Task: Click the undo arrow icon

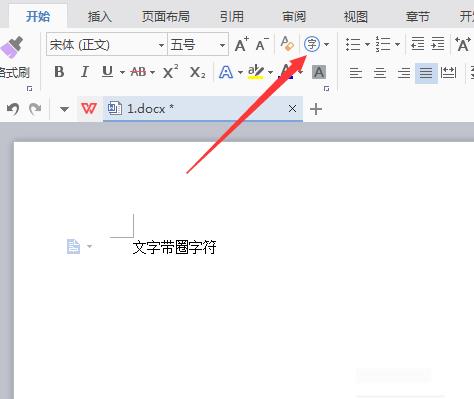Action: click(x=13, y=109)
